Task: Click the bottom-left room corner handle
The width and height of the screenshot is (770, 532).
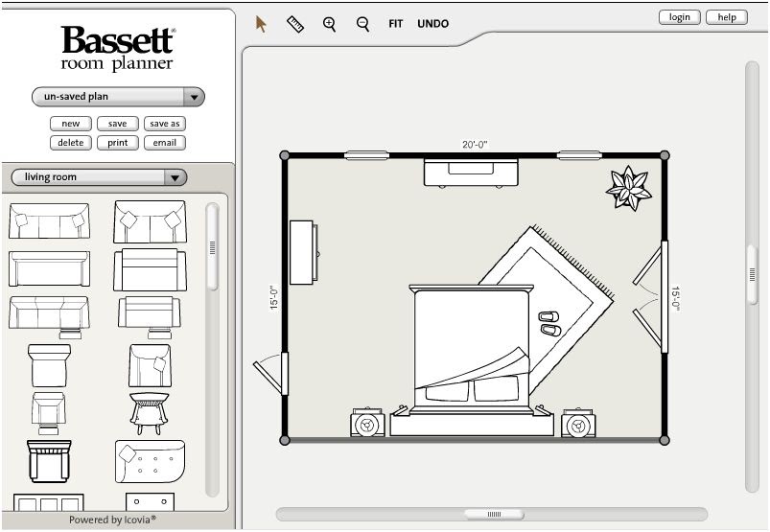Action: [x=285, y=440]
